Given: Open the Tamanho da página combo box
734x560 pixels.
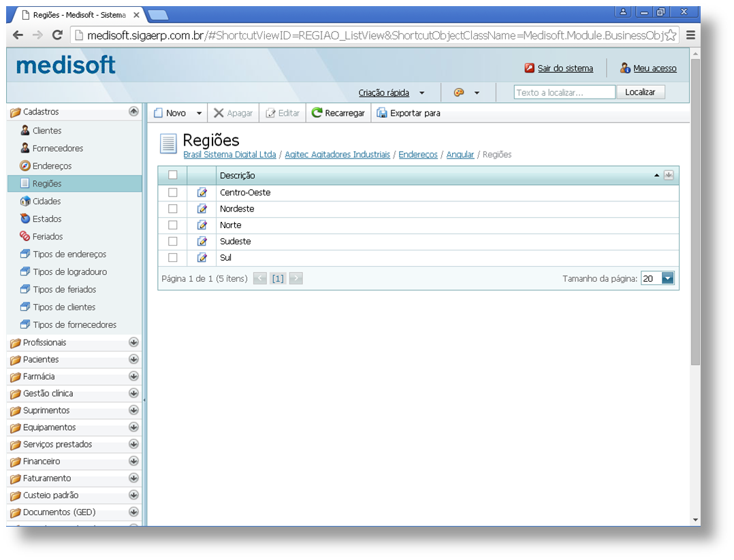Looking at the screenshot, I should [658, 278].
